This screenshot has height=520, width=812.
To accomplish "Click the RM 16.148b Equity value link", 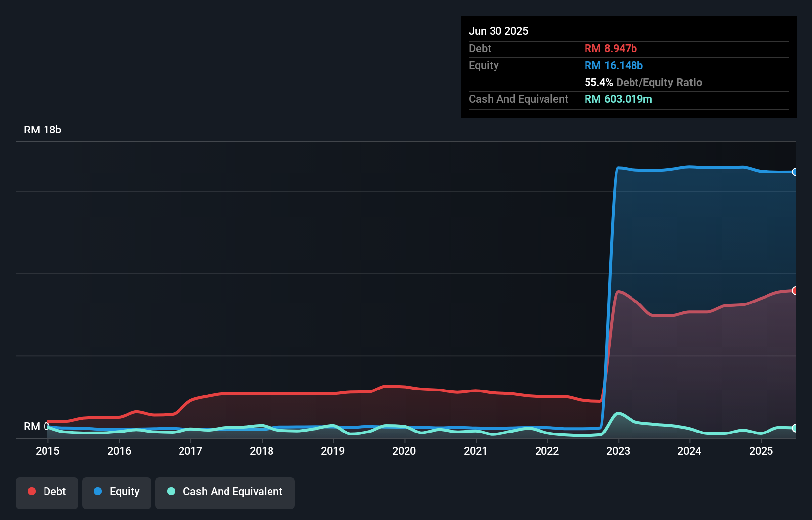I will [x=613, y=65].
